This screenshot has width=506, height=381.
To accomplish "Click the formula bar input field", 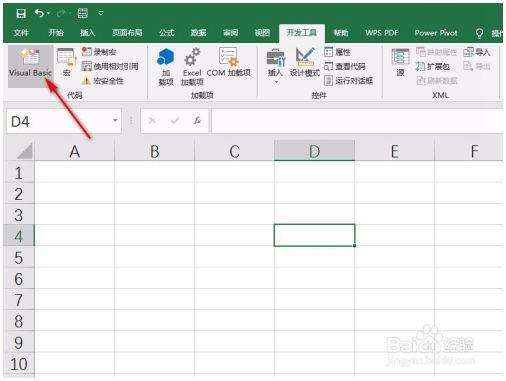I will (x=357, y=121).
